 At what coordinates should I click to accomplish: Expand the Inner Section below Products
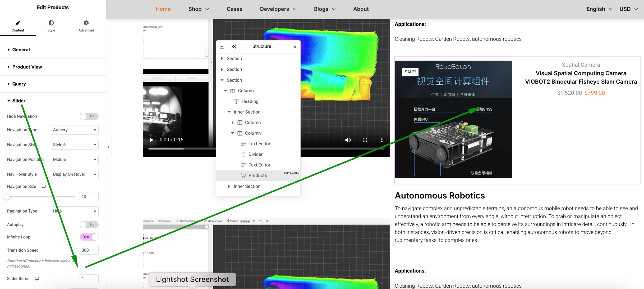229,186
